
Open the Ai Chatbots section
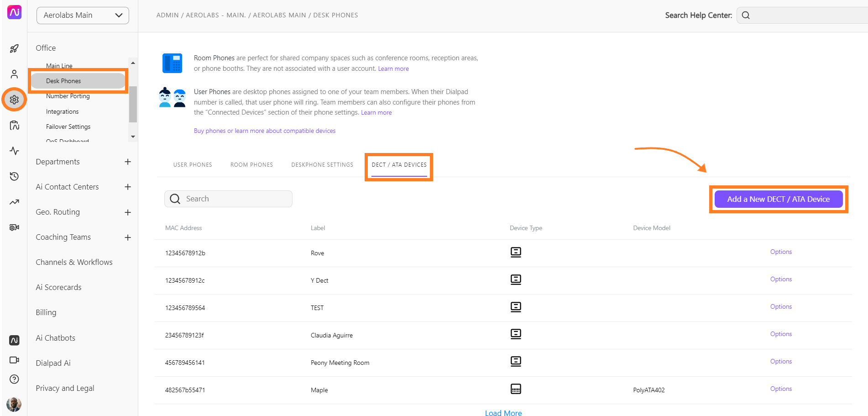pyautogui.click(x=55, y=338)
